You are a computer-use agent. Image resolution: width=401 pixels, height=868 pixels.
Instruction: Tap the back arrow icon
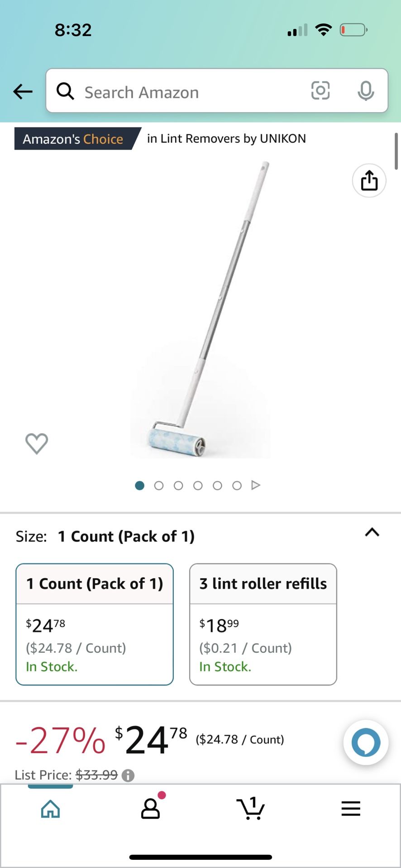(23, 92)
